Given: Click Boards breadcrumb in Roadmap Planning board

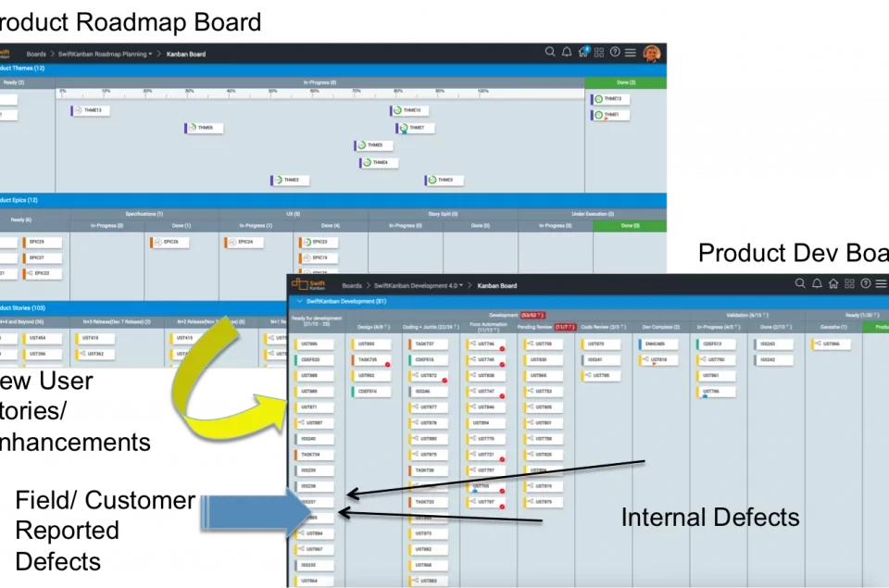Looking at the screenshot, I should pos(36,55).
